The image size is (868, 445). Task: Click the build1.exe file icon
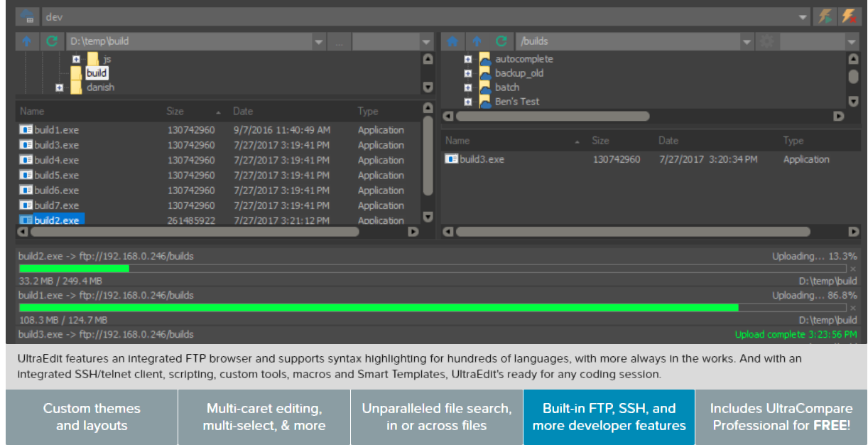click(x=26, y=130)
